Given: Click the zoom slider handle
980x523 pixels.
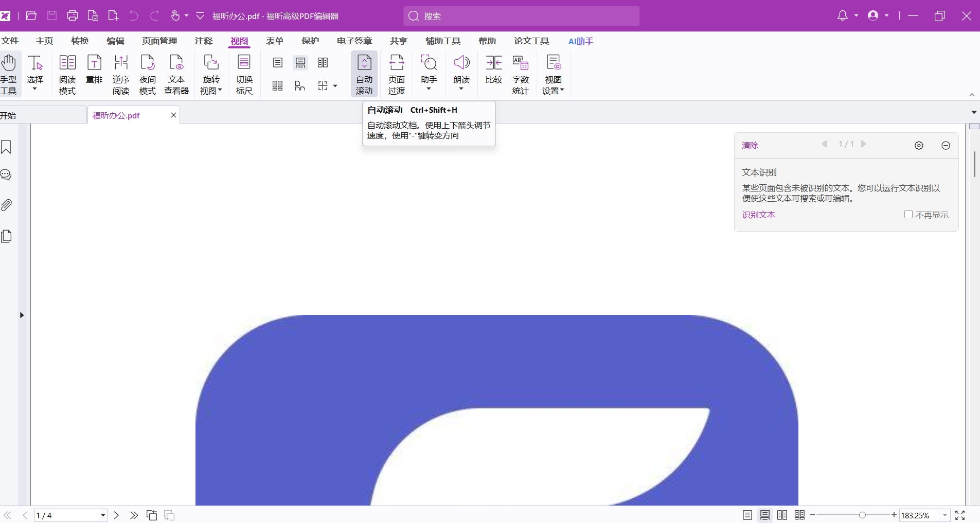Looking at the screenshot, I should pyautogui.click(x=862, y=515).
